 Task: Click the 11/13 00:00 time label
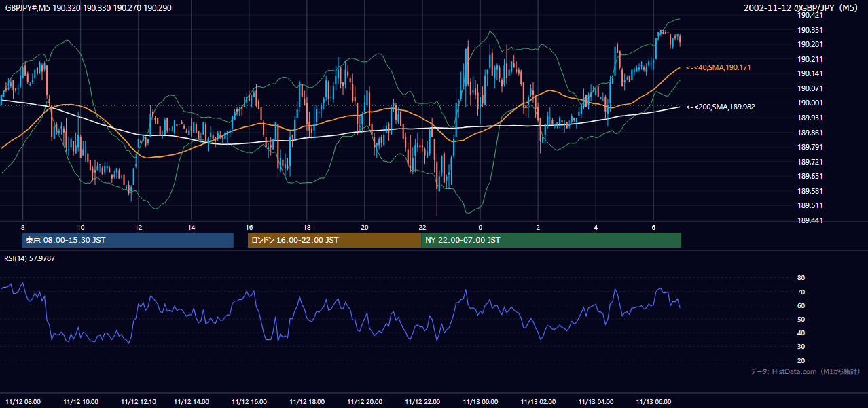click(x=480, y=401)
